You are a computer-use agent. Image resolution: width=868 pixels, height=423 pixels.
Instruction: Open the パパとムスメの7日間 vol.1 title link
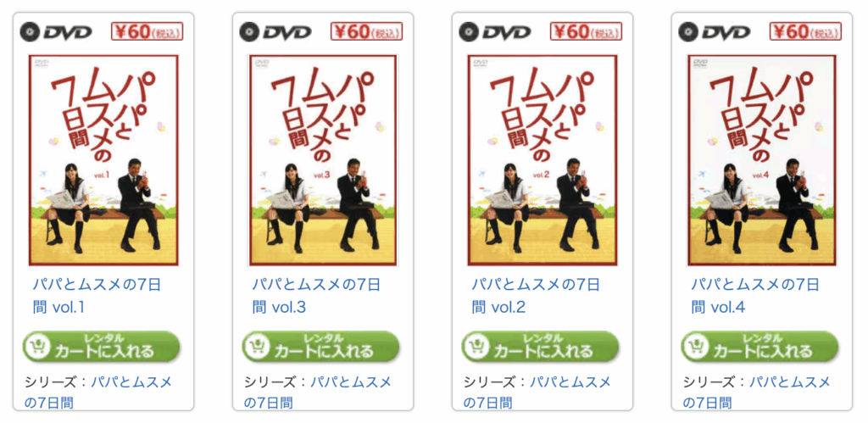coord(97,296)
